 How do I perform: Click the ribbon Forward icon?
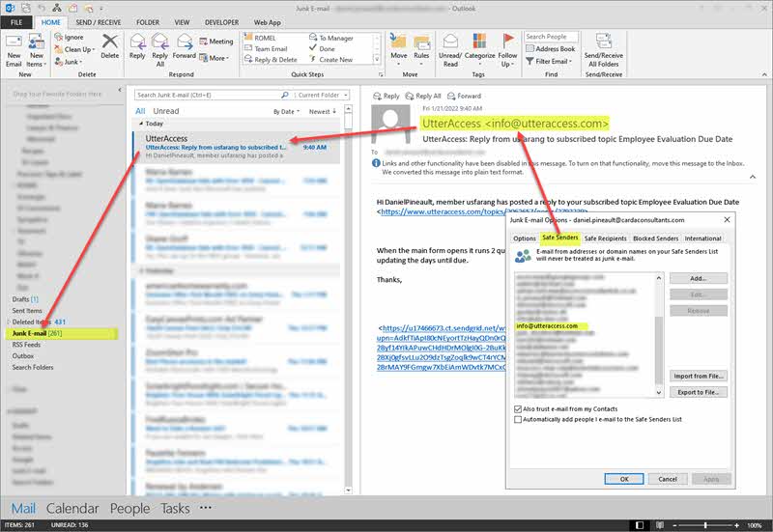[185, 42]
